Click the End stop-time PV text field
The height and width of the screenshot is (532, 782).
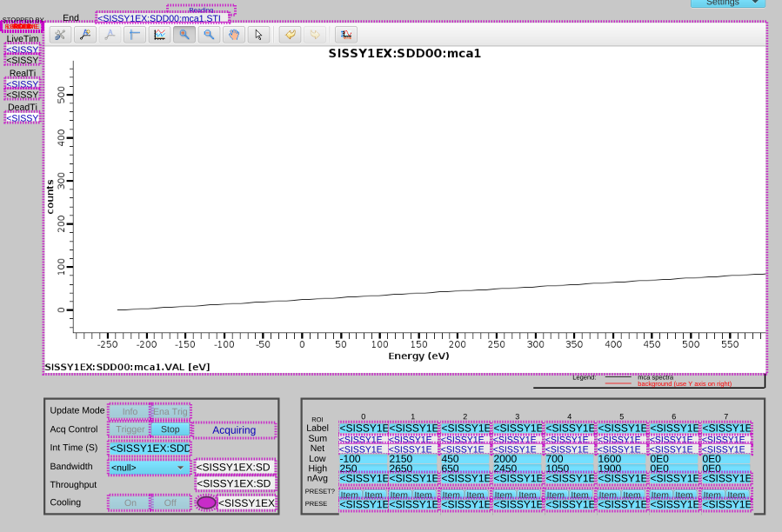pos(163,18)
